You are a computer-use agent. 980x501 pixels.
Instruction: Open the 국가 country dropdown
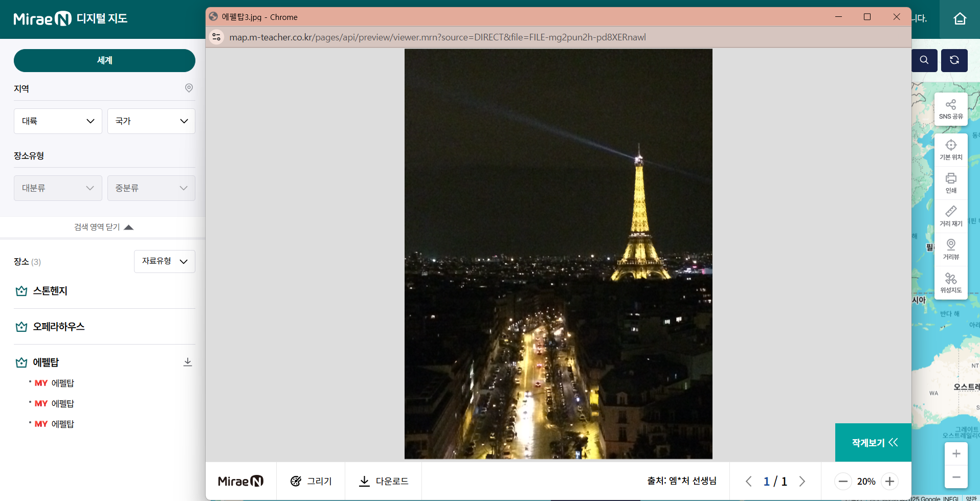click(151, 121)
